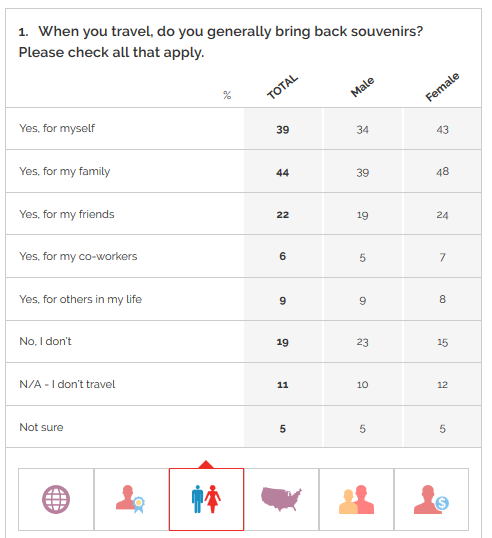Click 'Yes, for others in my life' row
Image resolution: width=492 pixels, height=538 pixels.
[x=243, y=299]
